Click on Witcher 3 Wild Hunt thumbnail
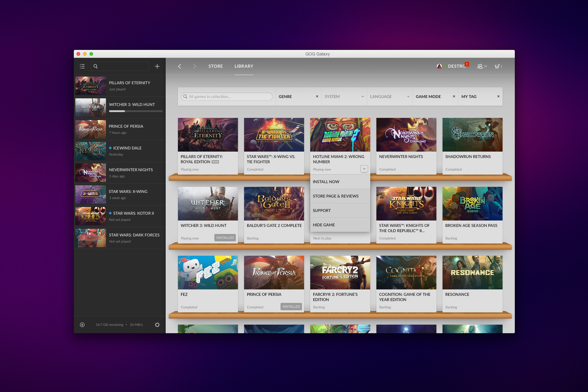588x392 pixels. pos(209,202)
